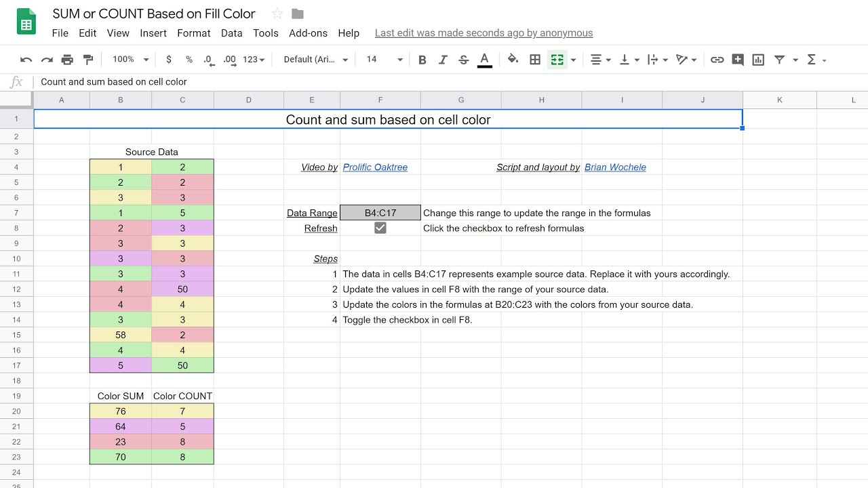Open the Insert menu
This screenshot has width=868, height=488.
pyautogui.click(x=153, y=33)
